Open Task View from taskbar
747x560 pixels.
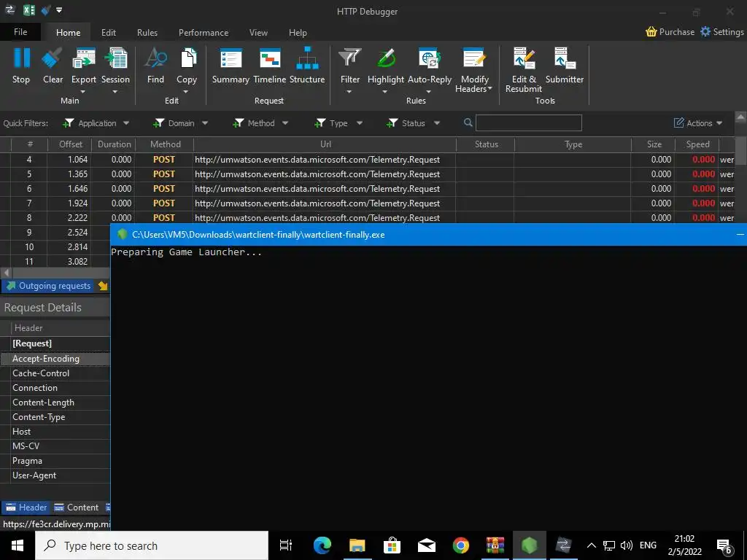[286, 545]
